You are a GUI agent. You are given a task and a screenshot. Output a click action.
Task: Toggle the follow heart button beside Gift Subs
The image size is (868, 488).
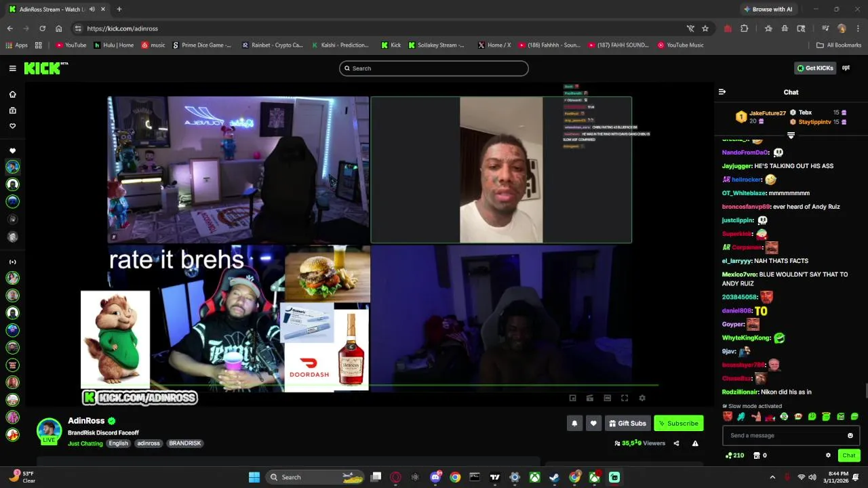tap(593, 424)
